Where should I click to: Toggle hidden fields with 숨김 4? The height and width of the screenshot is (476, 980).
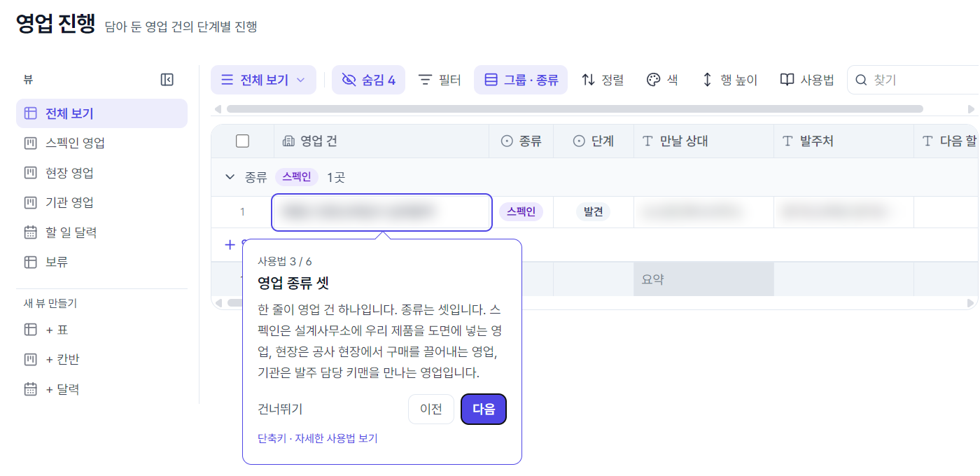[x=368, y=80]
